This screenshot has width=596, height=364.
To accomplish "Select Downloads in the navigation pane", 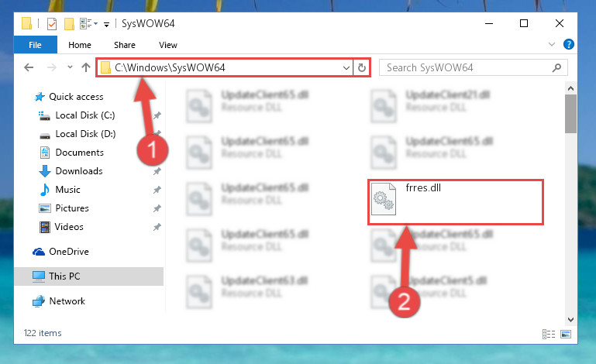I will [79, 171].
